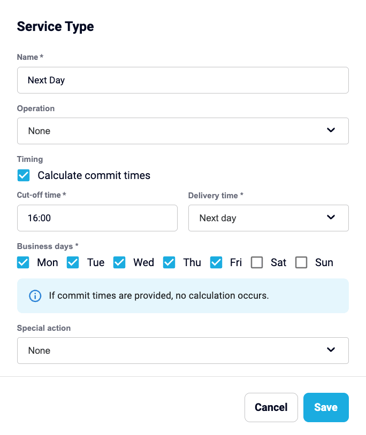The image size is (366, 435).
Task: Click the Operation dropdown chevron arrow
Action: click(x=331, y=130)
